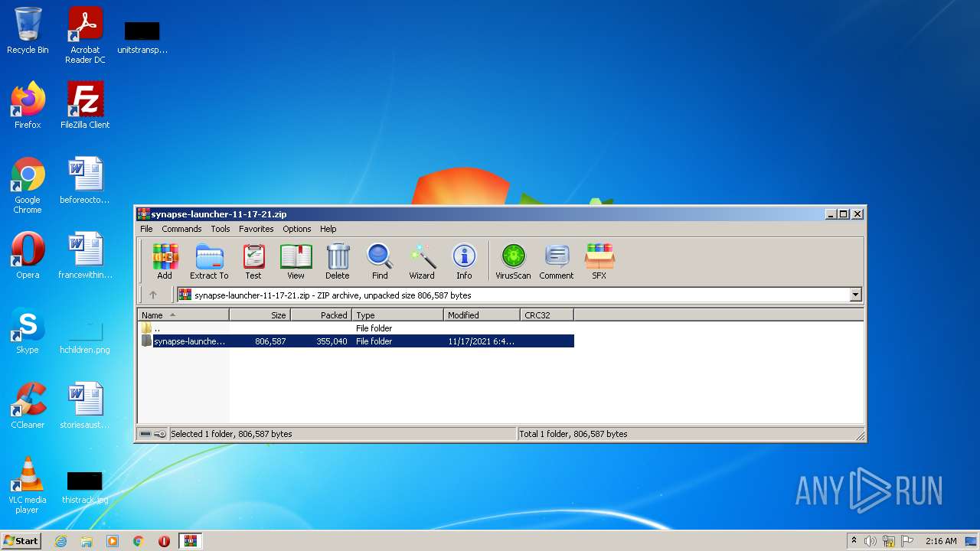Click the Extract To toolbar icon
This screenshot has height=551, width=980.
pyautogui.click(x=209, y=261)
